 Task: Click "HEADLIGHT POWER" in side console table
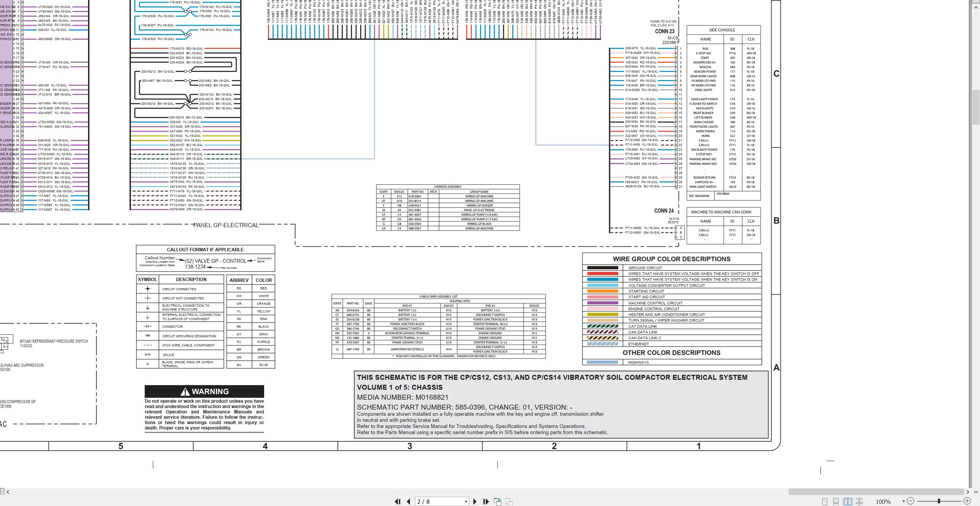click(x=704, y=99)
